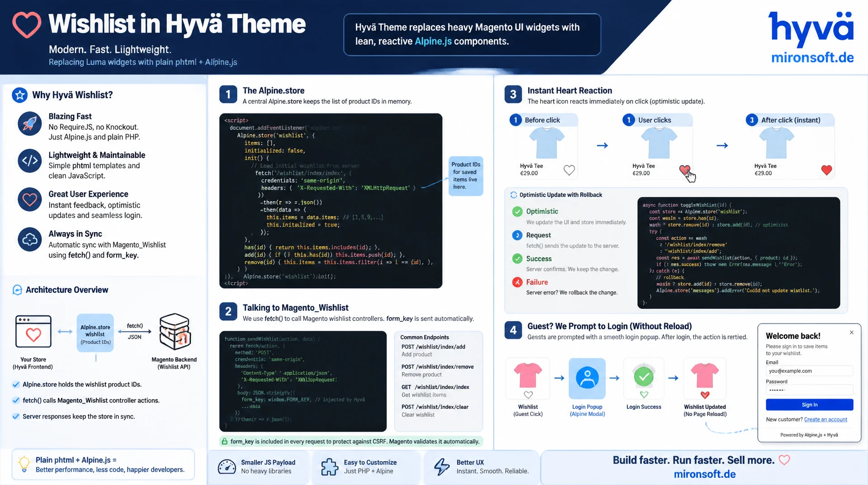The height and width of the screenshot is (485, 868).
Task: Click the blue tee on the After click (instant) card
Action: [777, 143]
